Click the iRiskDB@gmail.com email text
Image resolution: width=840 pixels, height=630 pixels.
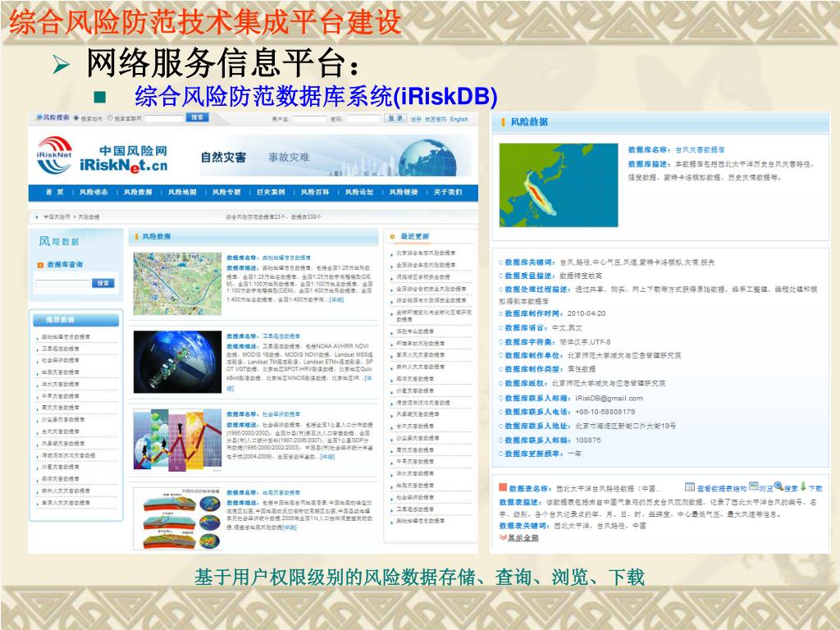tap(609, 398)
